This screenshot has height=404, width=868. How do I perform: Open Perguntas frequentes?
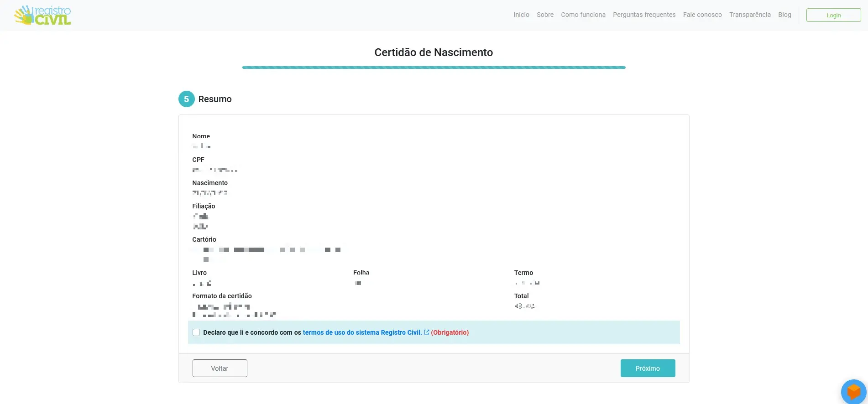644,15
